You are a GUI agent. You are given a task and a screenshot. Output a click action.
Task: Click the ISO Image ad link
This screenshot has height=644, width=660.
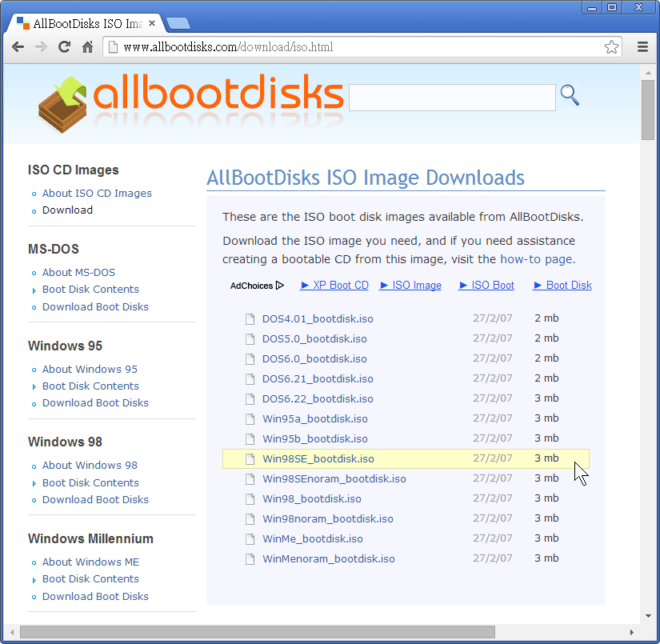410,286
